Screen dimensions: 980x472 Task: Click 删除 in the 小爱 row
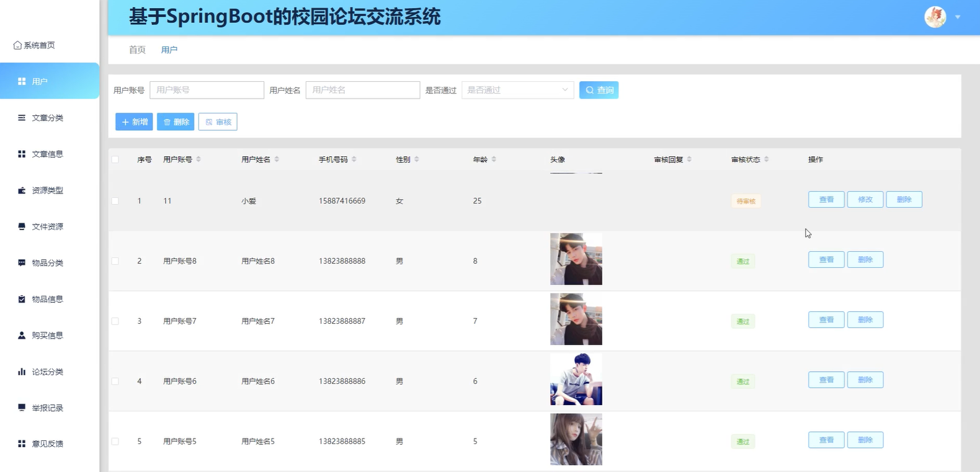(904, 199)
